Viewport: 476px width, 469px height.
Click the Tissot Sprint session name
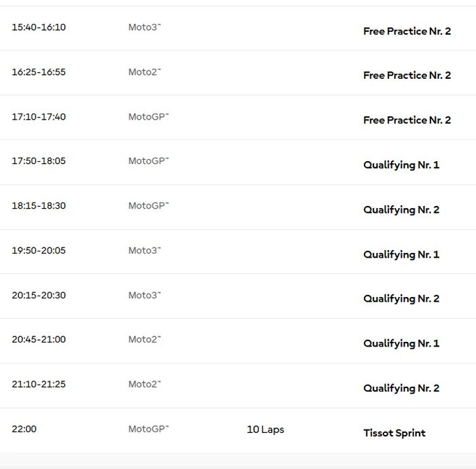pos(394,433)
